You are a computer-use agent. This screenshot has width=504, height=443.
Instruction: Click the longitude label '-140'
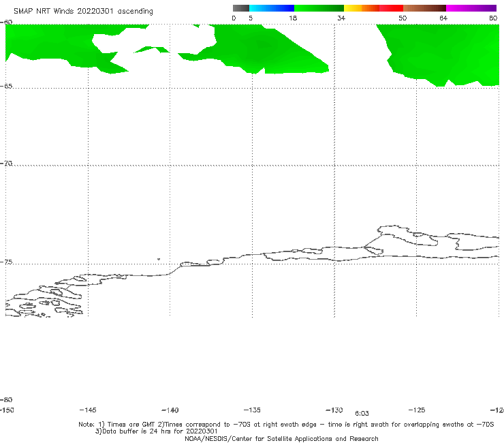point(170,410)
